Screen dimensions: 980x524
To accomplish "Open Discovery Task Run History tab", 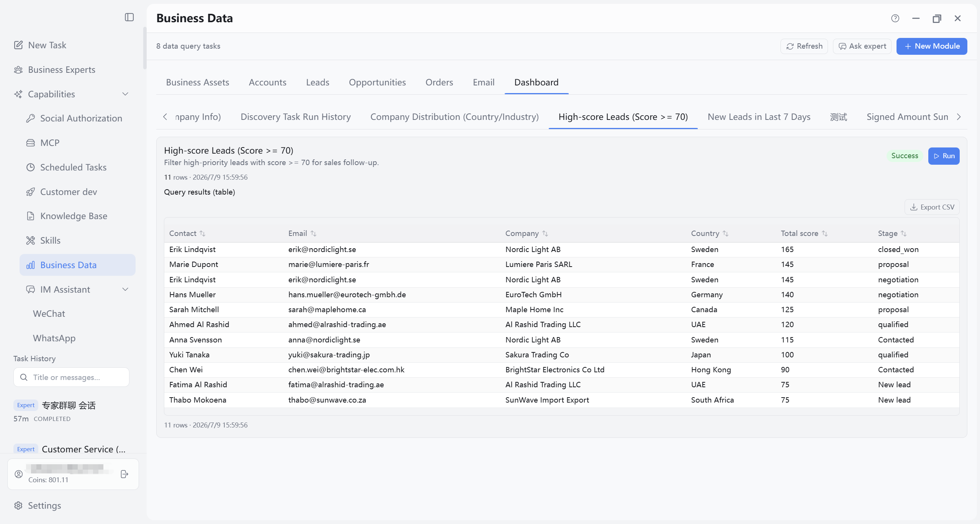I will (296, 117).
